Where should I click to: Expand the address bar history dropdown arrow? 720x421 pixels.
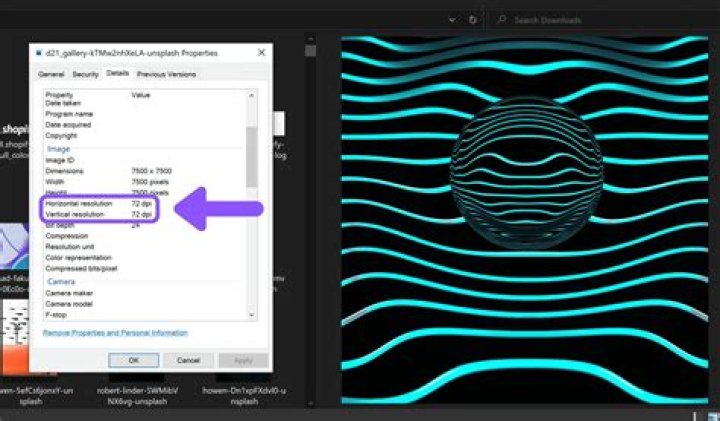tap(452, 20)
